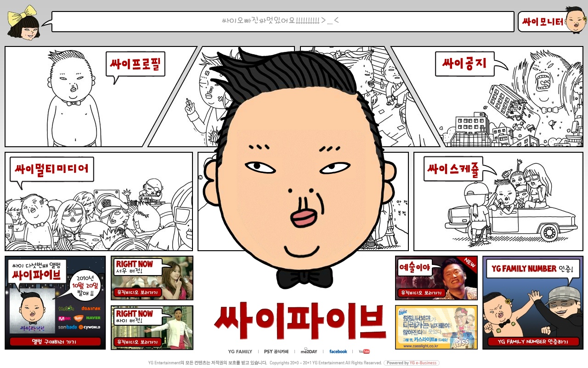588x368 pixels.
Task: Click the Powered by YG e-Business badge
Action: [x=412, y=363]
